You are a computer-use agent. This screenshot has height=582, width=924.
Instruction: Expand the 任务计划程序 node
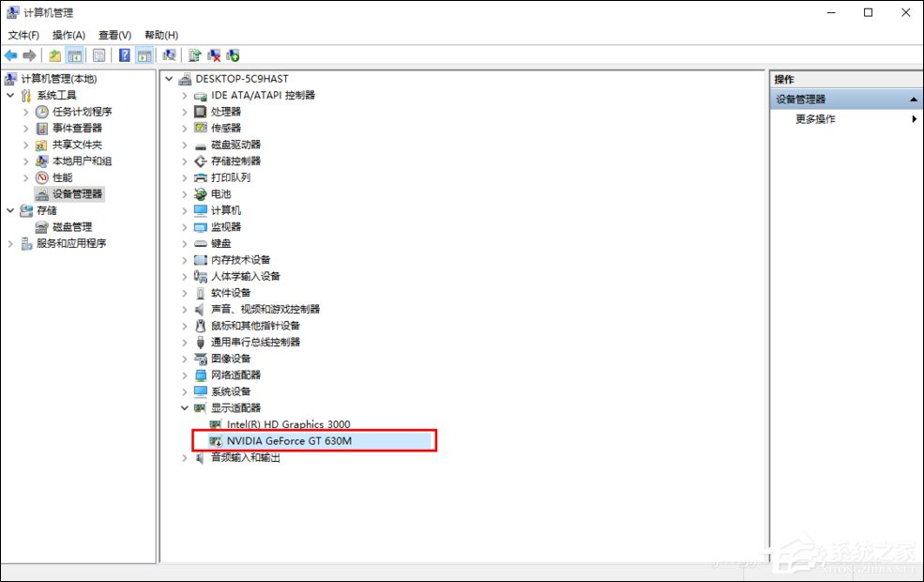coord(26,112)
